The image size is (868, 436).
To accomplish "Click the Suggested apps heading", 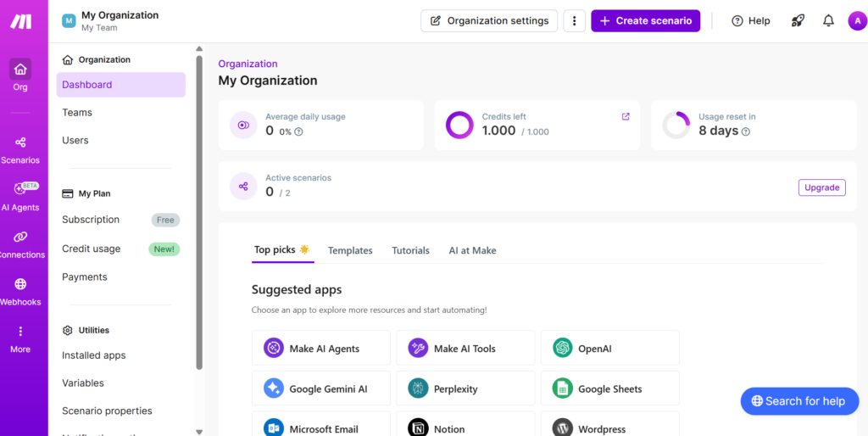I will point(297,290).
